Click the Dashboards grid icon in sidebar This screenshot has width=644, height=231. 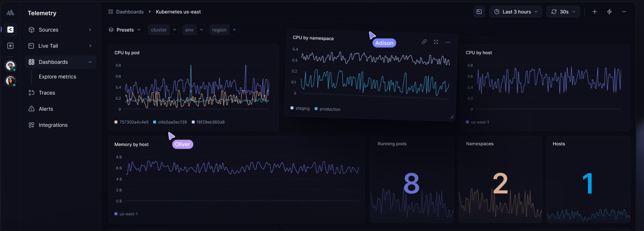pyautogui.click(x=32, y=62)
